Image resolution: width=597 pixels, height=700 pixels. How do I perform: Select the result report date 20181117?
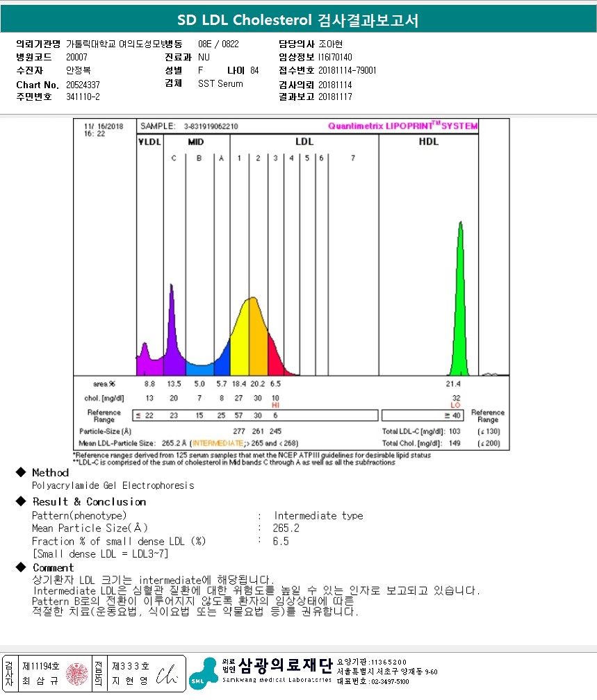(x=335, y=97)
